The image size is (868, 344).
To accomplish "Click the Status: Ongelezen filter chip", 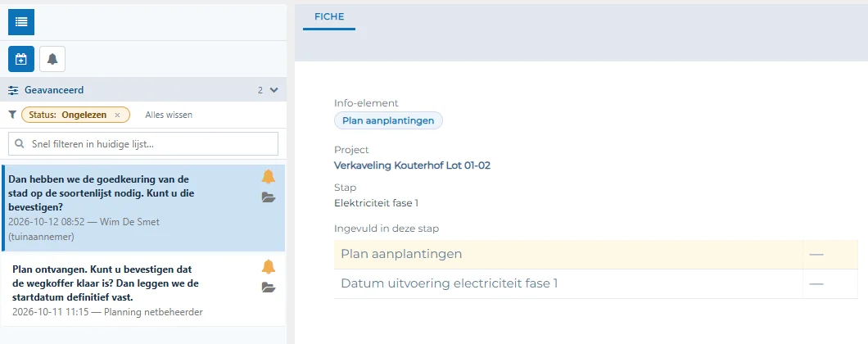I will pos(75,115).
